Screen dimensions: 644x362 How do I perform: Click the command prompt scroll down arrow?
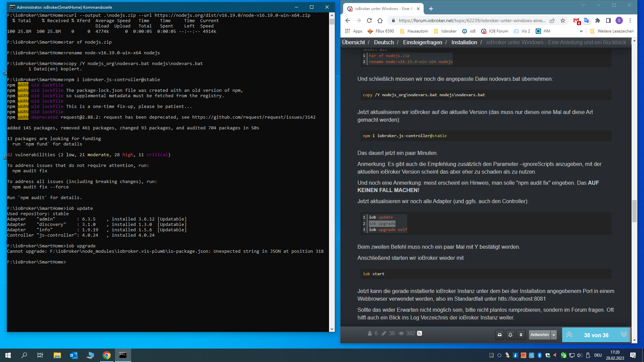click(x=332, y=329)
